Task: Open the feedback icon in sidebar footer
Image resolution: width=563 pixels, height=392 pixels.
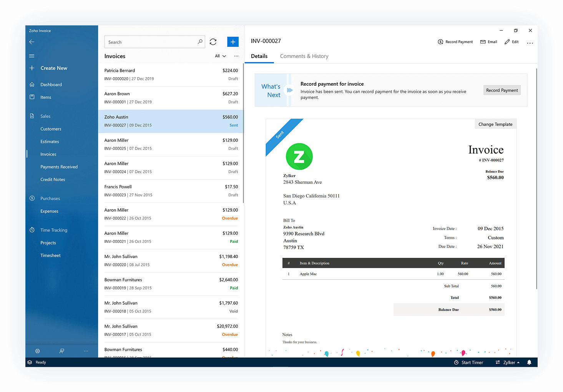Action: [x=61, y=351]
